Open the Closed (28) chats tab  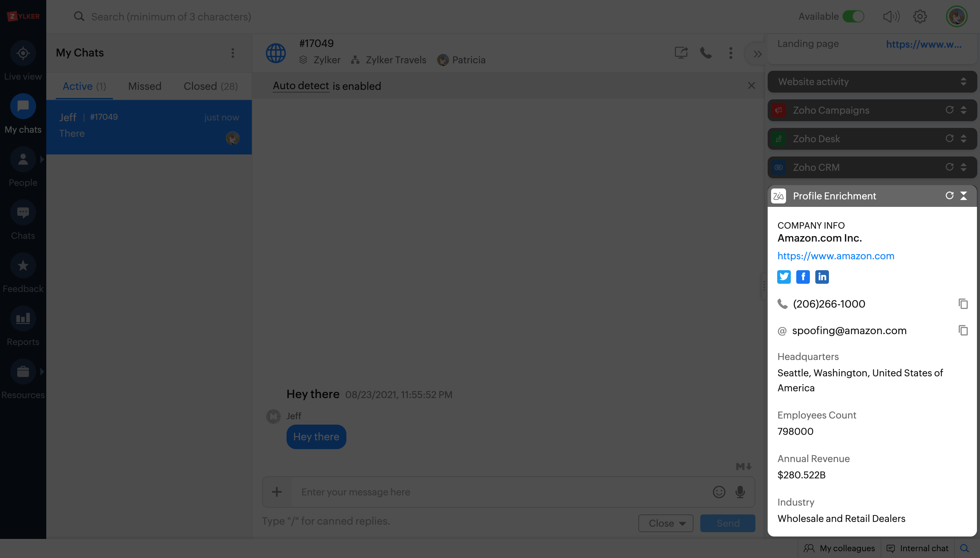210,86
